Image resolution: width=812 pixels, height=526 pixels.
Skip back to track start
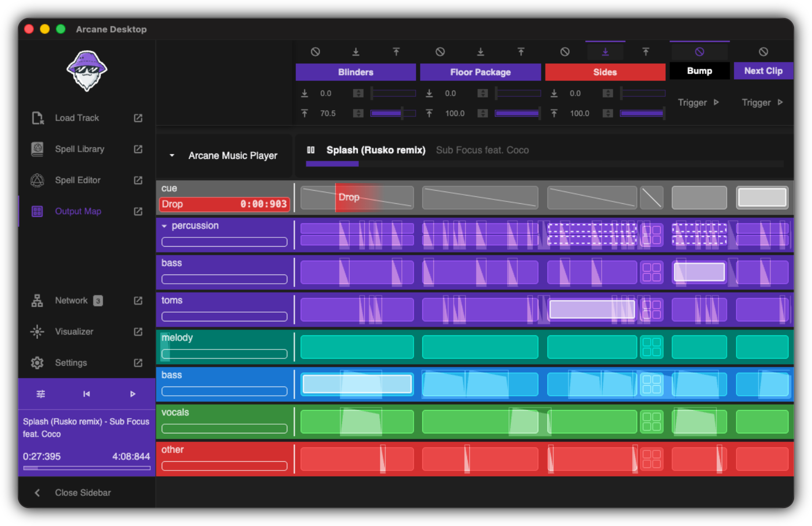[x=87, y=394]
